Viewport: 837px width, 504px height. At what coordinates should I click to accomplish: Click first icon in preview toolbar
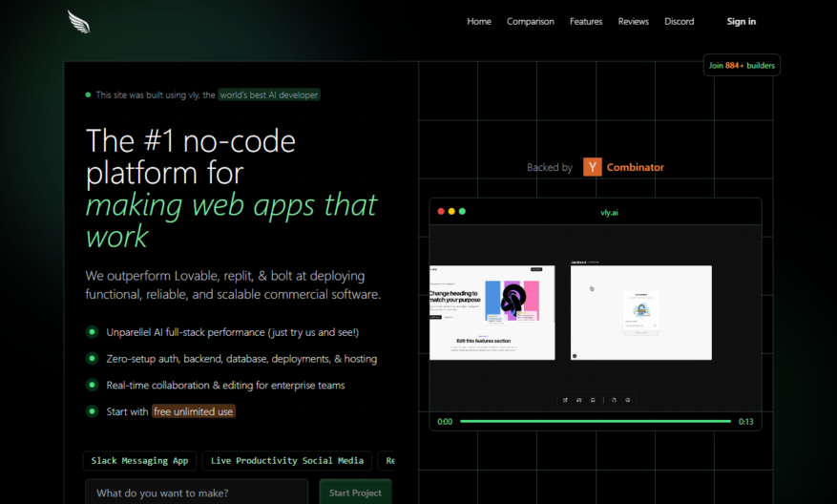click(565, 400)
